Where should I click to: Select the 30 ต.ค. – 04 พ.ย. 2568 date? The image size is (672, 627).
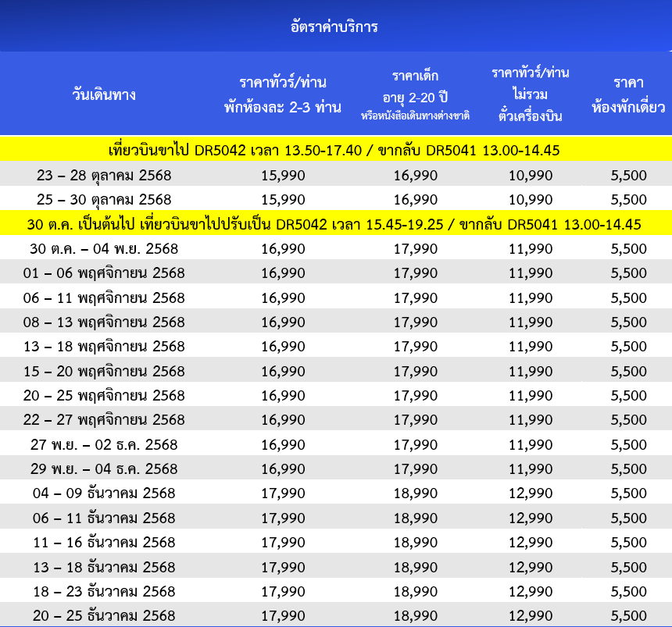(x=104, y=249)
